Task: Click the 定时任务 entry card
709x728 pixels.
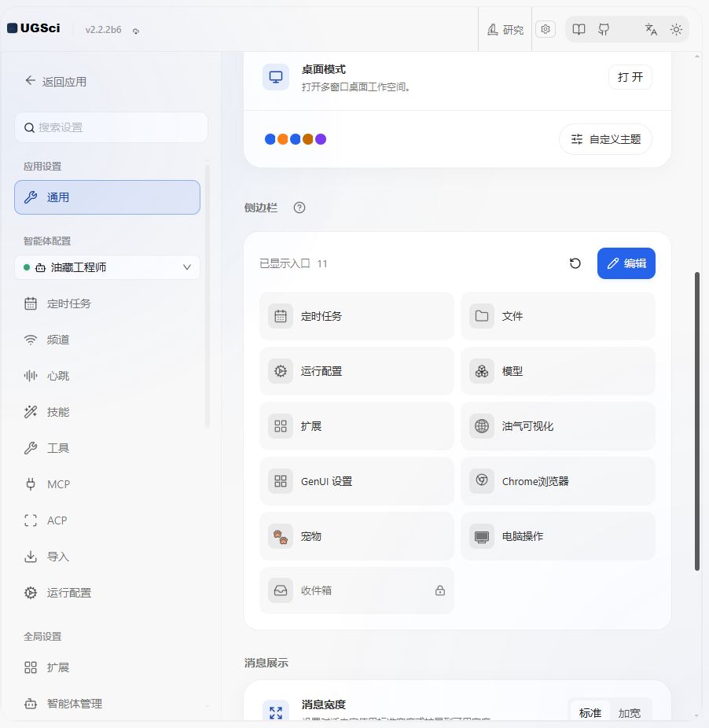Action: tap(357, 316)
